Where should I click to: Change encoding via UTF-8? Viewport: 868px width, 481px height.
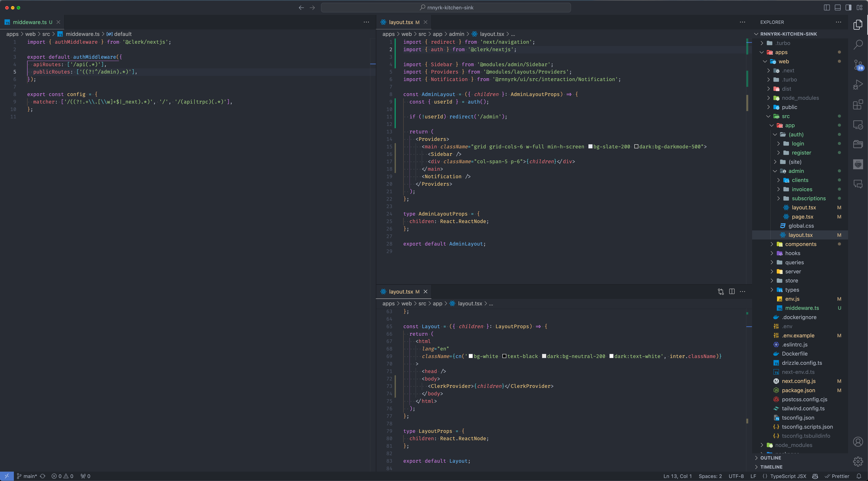coord(736,476)
